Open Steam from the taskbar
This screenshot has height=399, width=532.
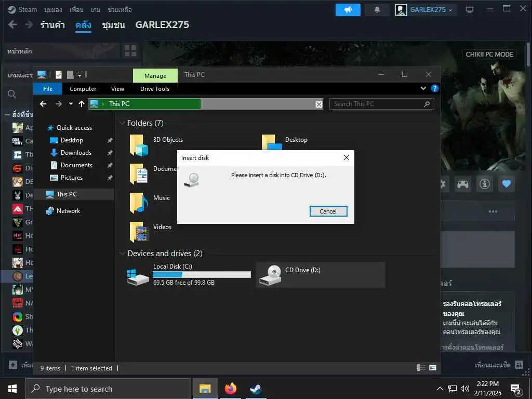click(256, 389)
